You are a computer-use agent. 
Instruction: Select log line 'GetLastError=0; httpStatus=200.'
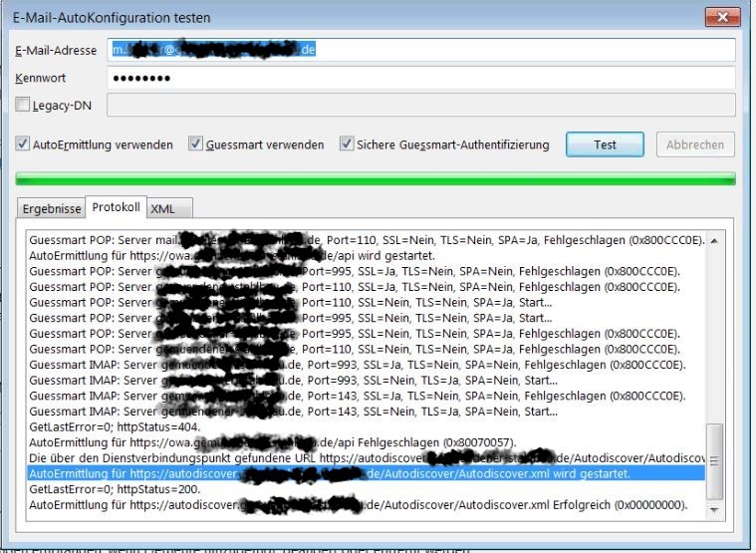[115, 489]
